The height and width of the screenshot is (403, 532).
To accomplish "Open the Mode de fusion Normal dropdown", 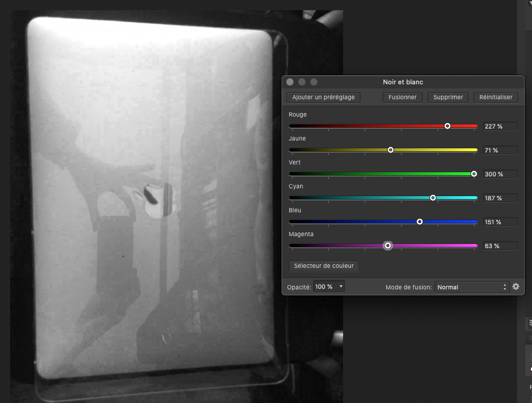I will click(472, 287).
